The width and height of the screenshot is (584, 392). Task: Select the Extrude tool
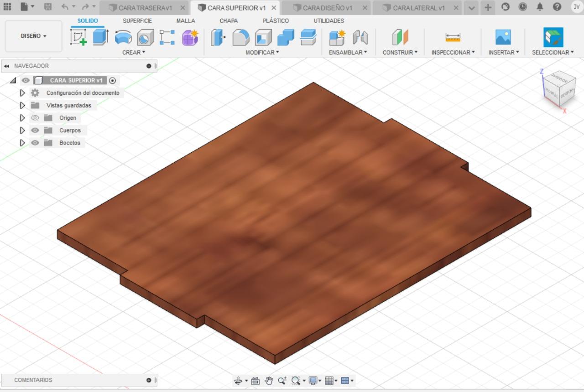100,37
